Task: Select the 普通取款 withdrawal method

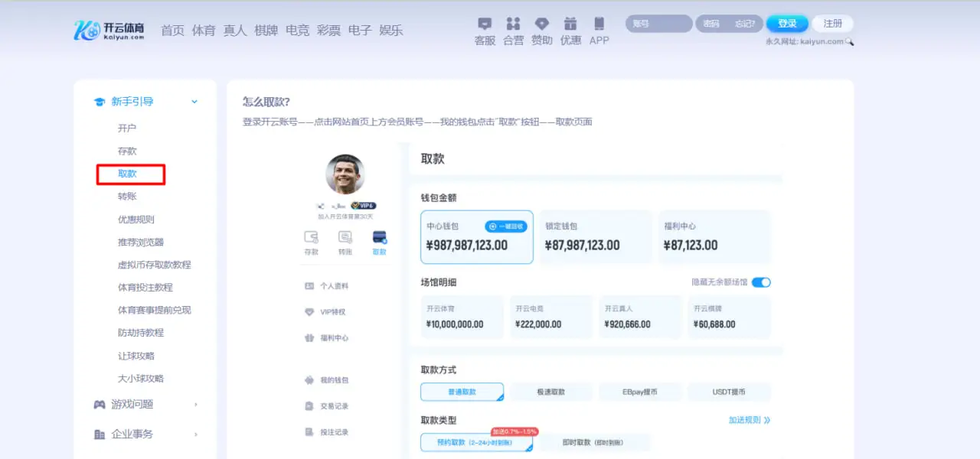Action: pyautogui.click(x=462, y=391)
